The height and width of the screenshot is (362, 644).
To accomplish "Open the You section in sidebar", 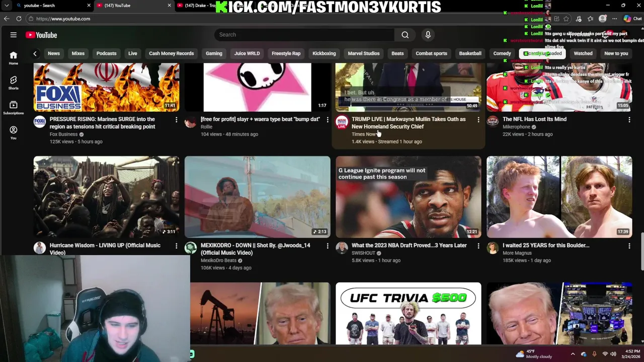I will click(14, 133).
